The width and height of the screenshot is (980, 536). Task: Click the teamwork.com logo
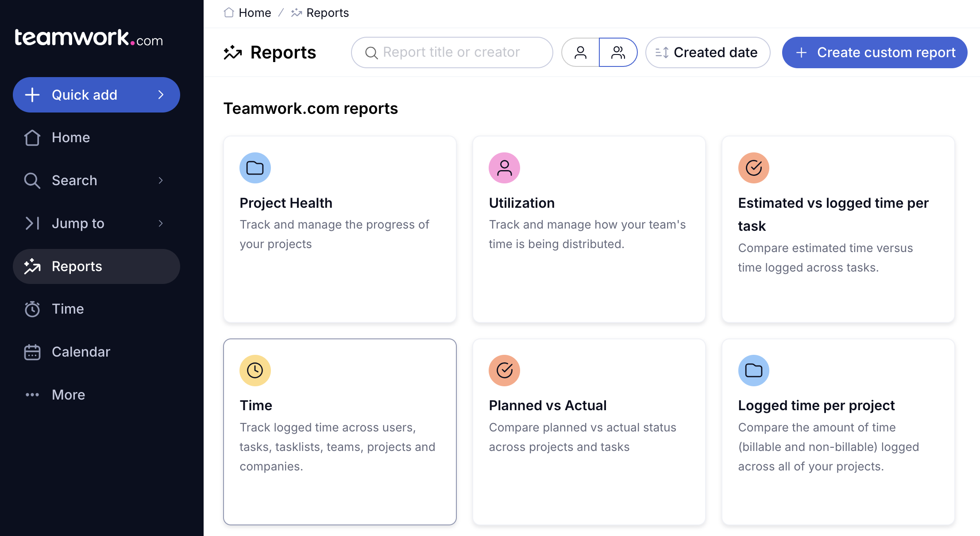coord(89,38)
